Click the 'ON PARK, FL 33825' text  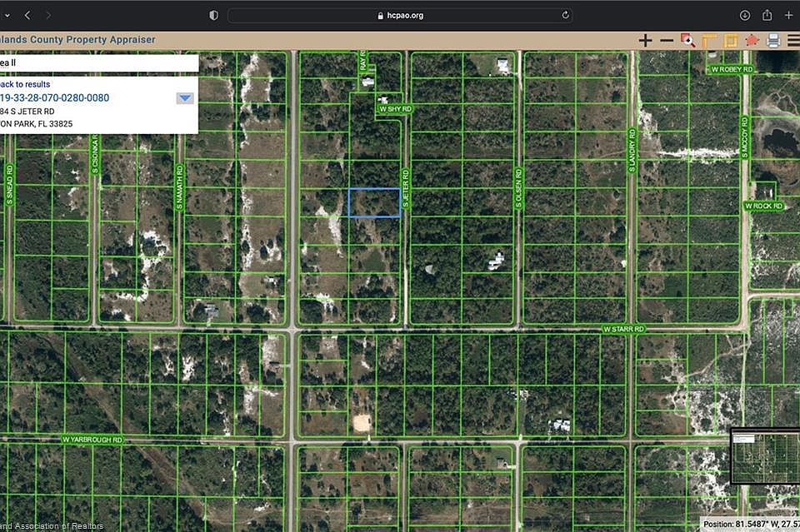coord(36,124)
